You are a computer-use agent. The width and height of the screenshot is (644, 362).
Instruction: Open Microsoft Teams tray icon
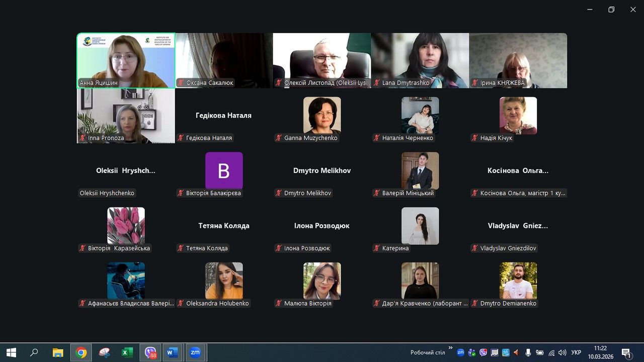pos(472,352)
